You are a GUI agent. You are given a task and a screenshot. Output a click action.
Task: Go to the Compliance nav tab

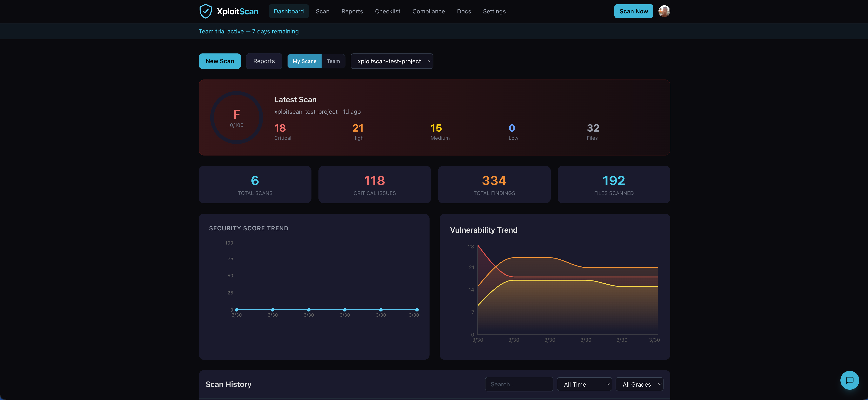coord(428,11)
